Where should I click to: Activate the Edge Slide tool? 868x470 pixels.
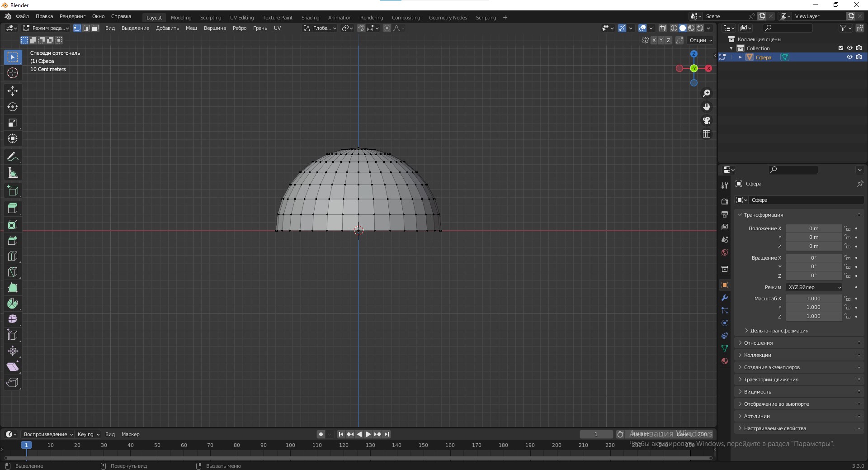13,335
